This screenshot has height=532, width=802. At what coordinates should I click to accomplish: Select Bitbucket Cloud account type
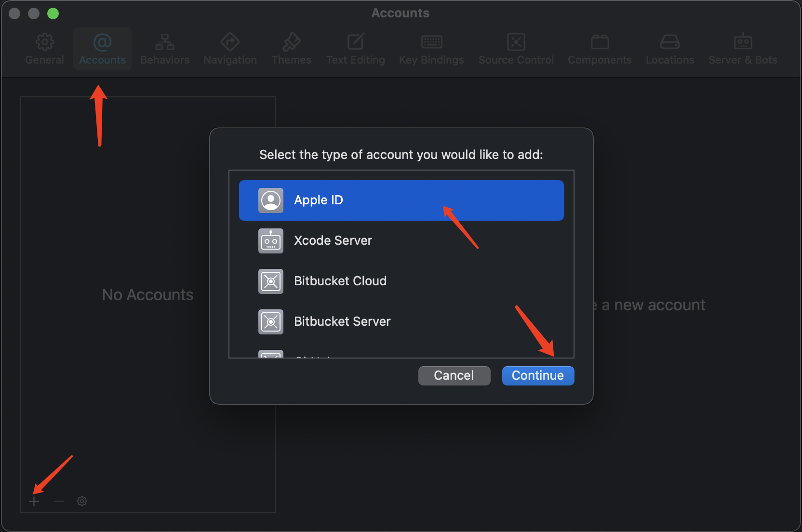click(401, 281)
